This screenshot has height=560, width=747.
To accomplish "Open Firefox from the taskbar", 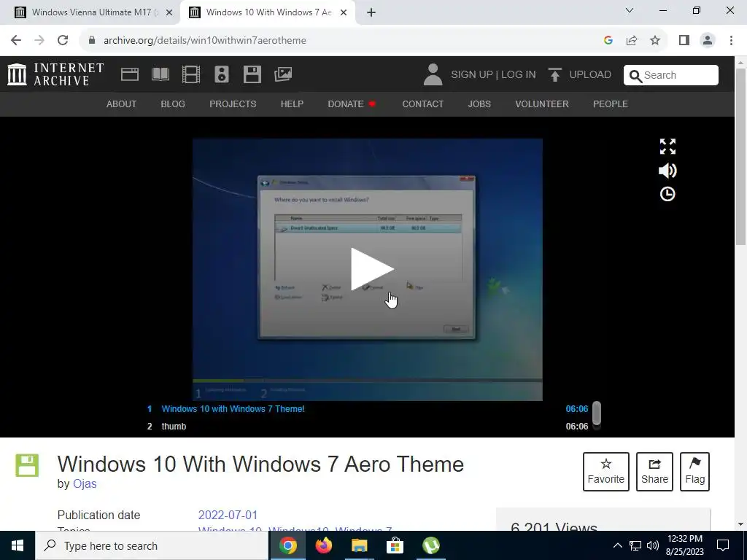I will point(323,545).
